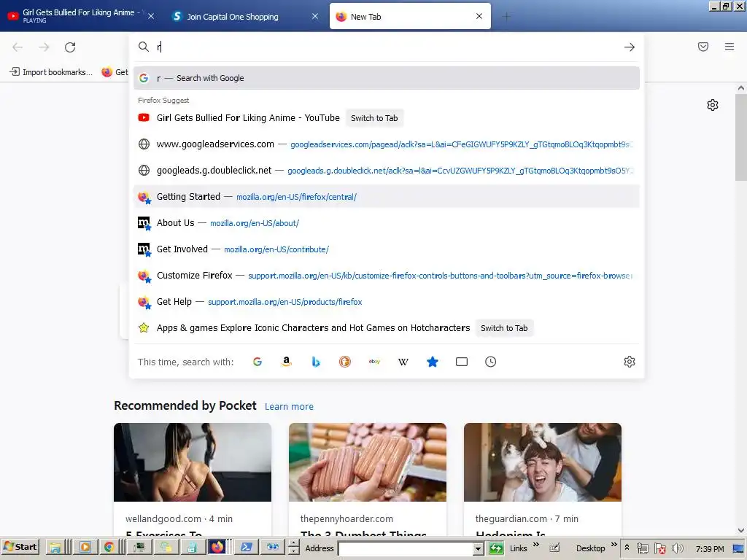The width and height of the screenshot is (747, 560).
Task: Open Firefox hamburger application menu
Action: click(x=729, y=47)
